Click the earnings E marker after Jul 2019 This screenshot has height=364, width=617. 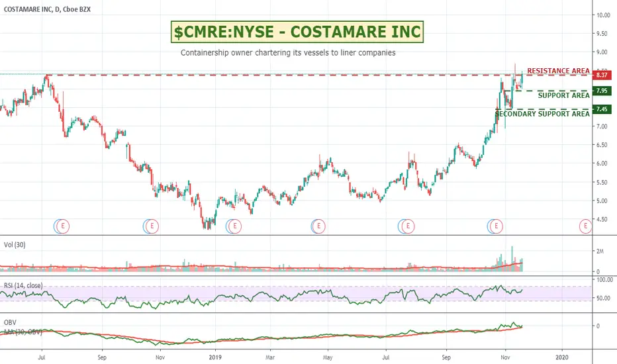click(408, 226)
